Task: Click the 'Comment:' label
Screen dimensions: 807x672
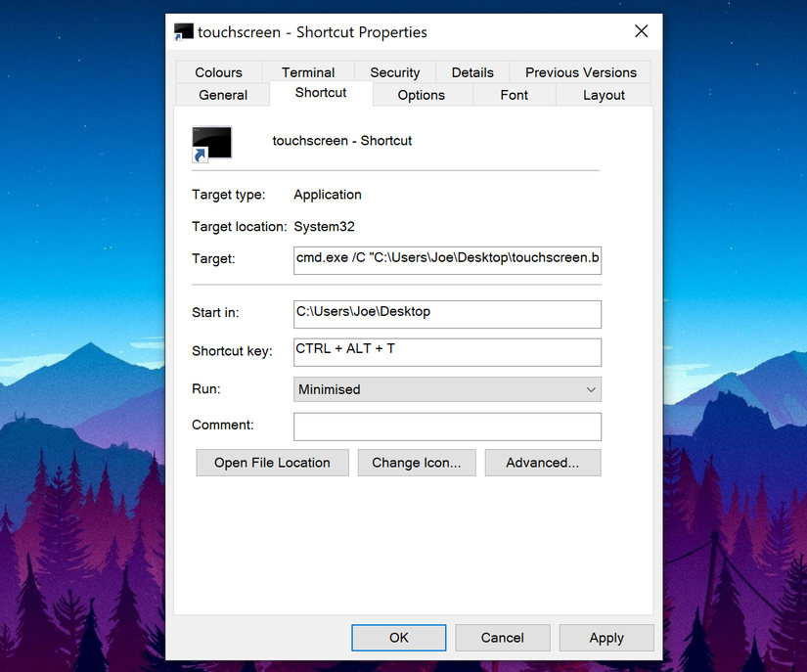Action: 223,425
